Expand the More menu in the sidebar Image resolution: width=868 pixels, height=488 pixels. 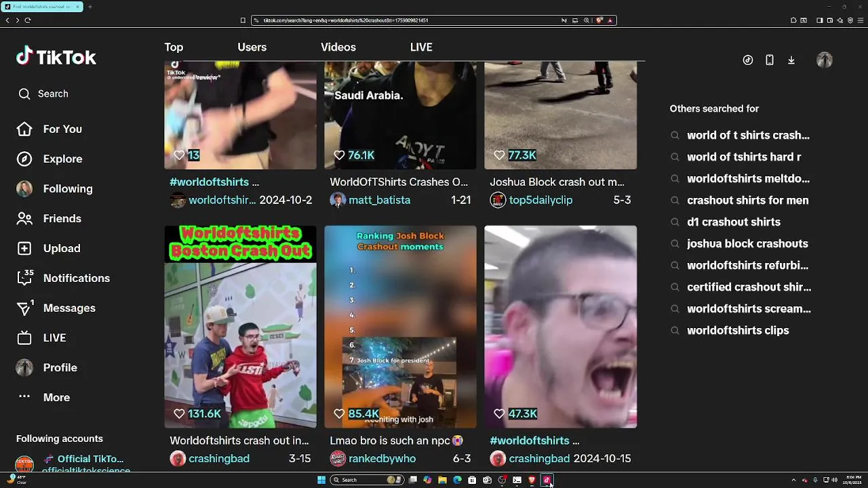(x=43, y=397)
